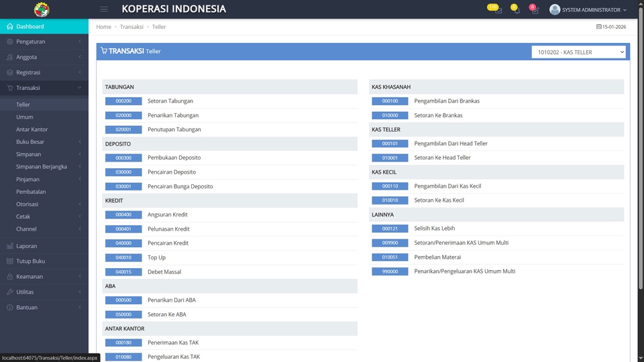
Task: Click the System Administrator avatar picture
Action: coord(554,9)
